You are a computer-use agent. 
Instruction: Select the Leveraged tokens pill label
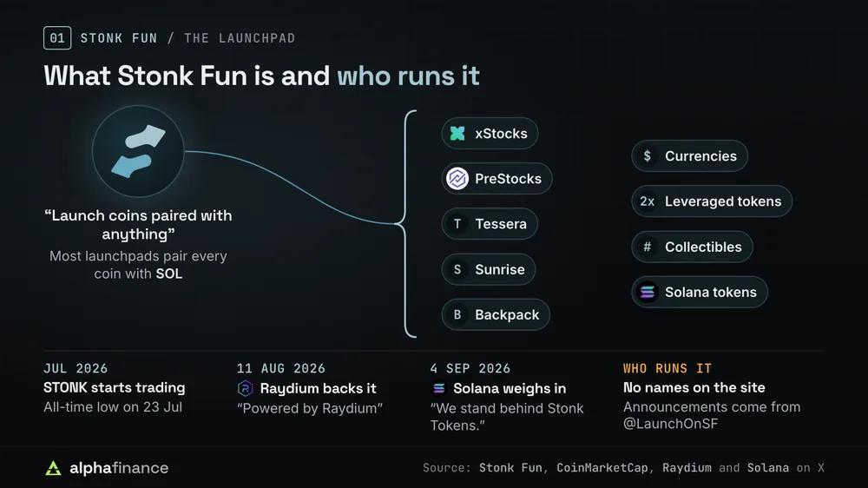tap(723, 201)
